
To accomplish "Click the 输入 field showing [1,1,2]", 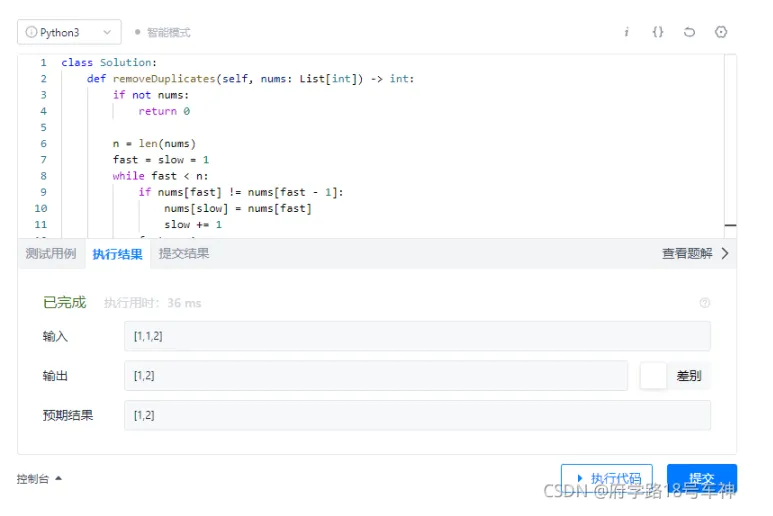I will pos(417,336).
